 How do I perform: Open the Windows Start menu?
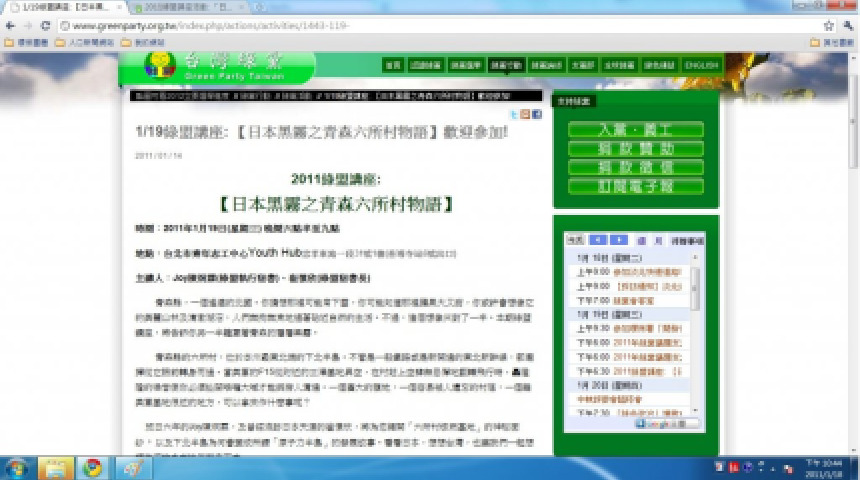pos(17,467)
